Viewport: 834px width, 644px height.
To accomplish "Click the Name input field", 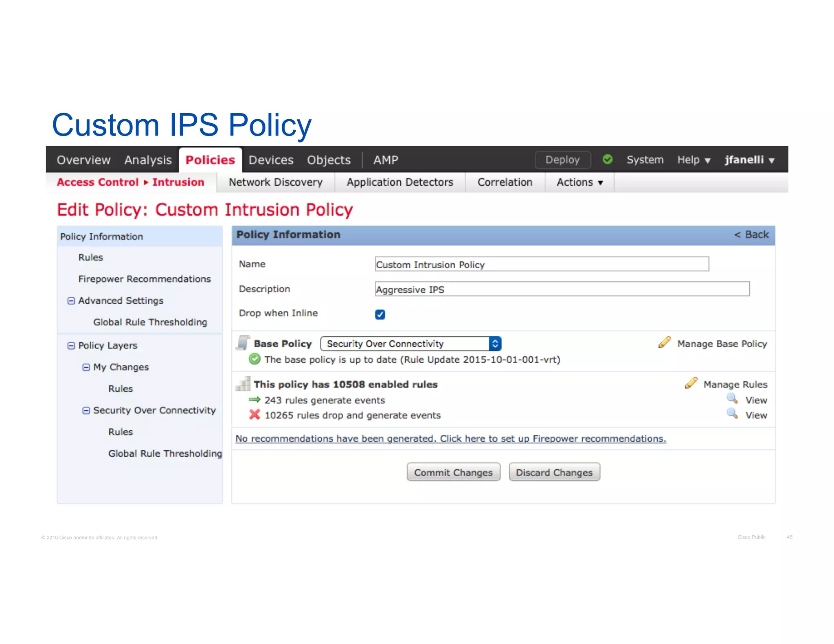I will pos(542,264).
